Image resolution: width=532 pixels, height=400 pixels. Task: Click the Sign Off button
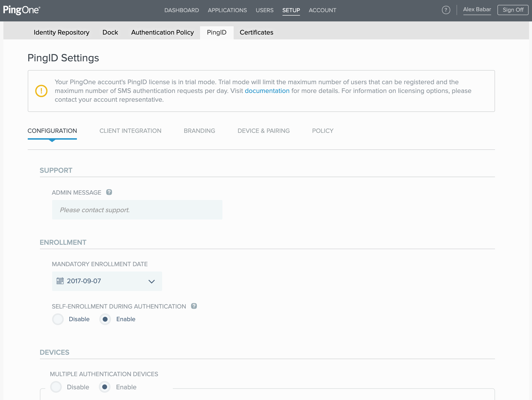513,10
